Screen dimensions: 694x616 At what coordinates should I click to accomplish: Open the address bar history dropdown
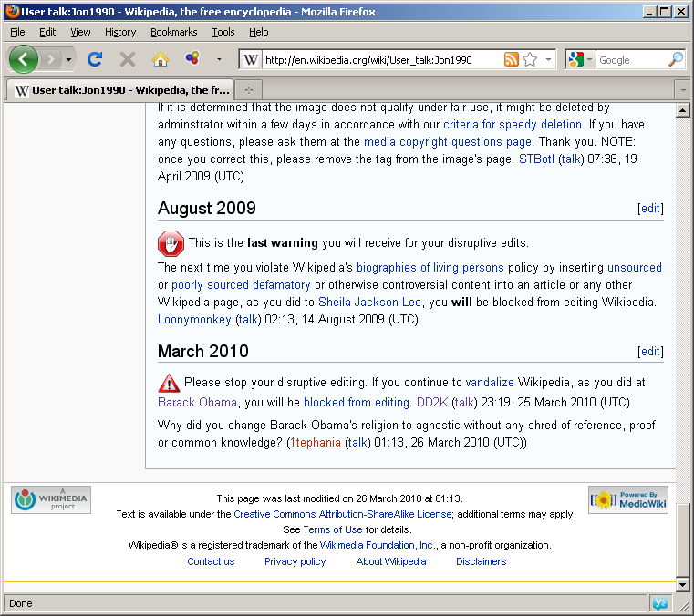(x=548, y=59)
